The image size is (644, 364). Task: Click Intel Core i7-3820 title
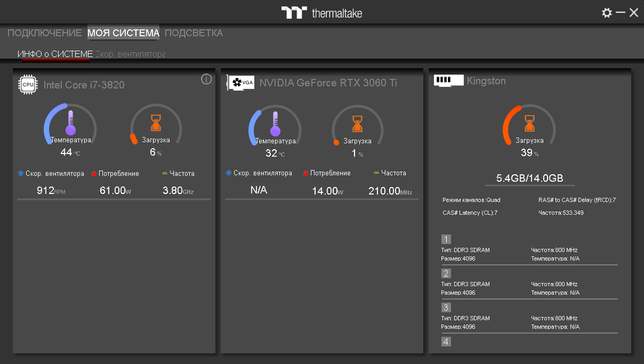tap(84, 85)
